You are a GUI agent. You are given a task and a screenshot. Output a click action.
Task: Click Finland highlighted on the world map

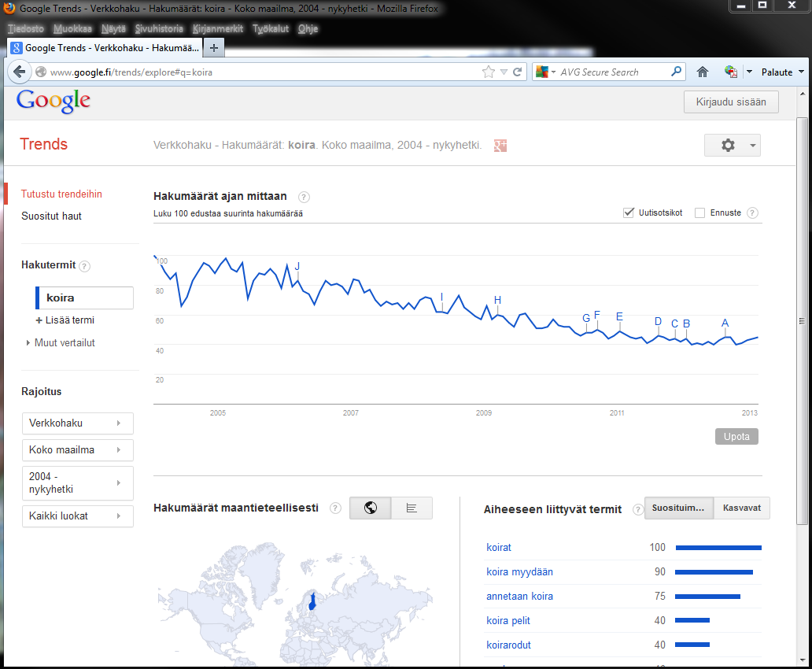click(x=312, y=601)
